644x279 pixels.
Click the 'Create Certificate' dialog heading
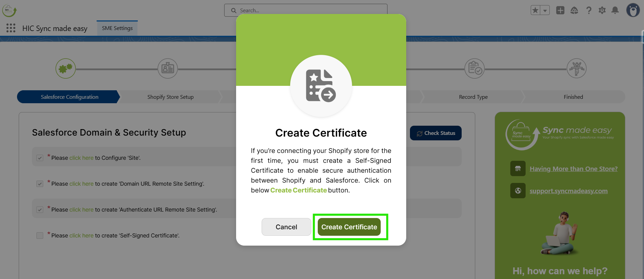tap(321, 133)
